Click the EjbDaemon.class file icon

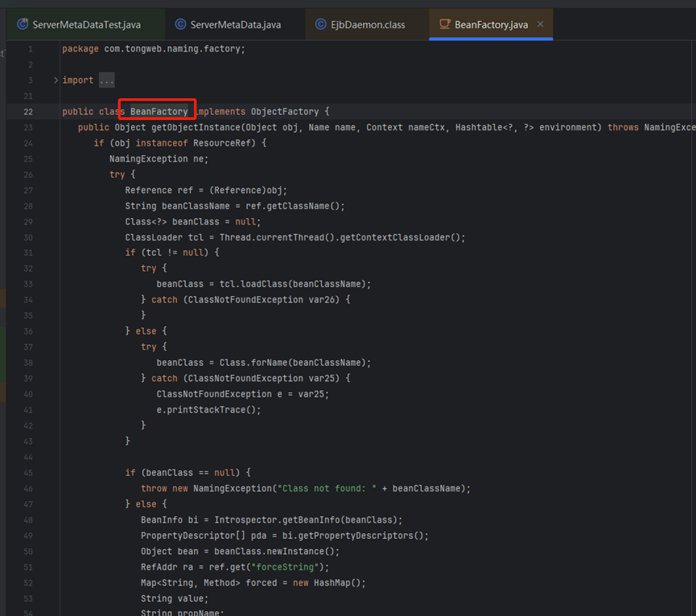pos(322,25)
